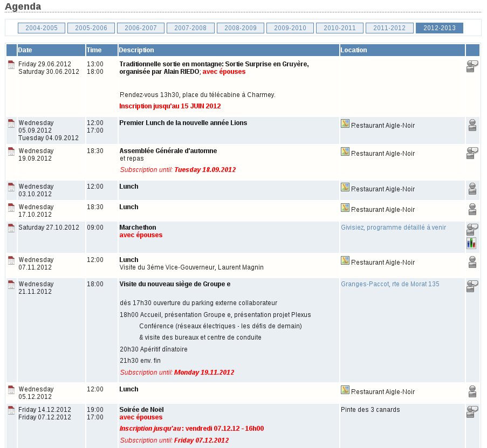This screenshot has width=487, height=448.
Task: Click '20h30 Apéritif dînatoire' line
Action: [154, 349]
